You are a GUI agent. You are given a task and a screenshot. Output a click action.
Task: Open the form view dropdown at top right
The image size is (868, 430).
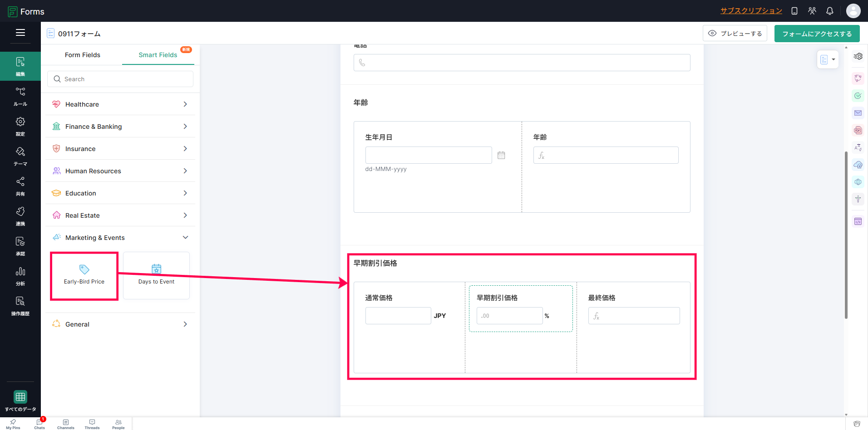point(828,59)
